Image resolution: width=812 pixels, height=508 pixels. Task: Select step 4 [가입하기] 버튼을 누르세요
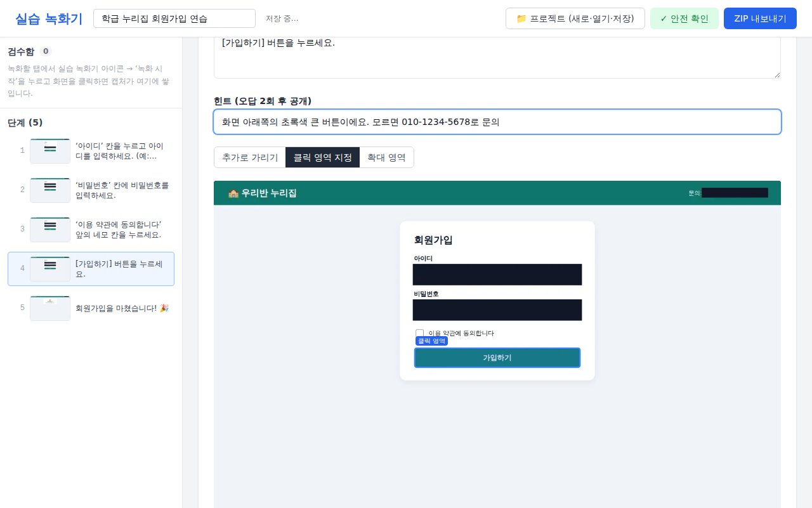click(91, 269)
